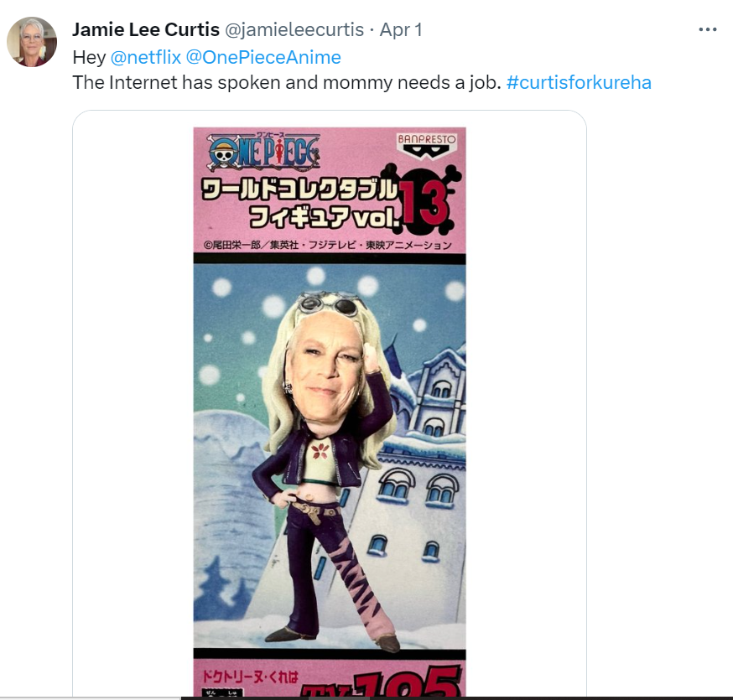Image resolution: width=733 pixels, height=700 pixels.
Task: Follow the @netflix mention
Action: pos(145,58)
